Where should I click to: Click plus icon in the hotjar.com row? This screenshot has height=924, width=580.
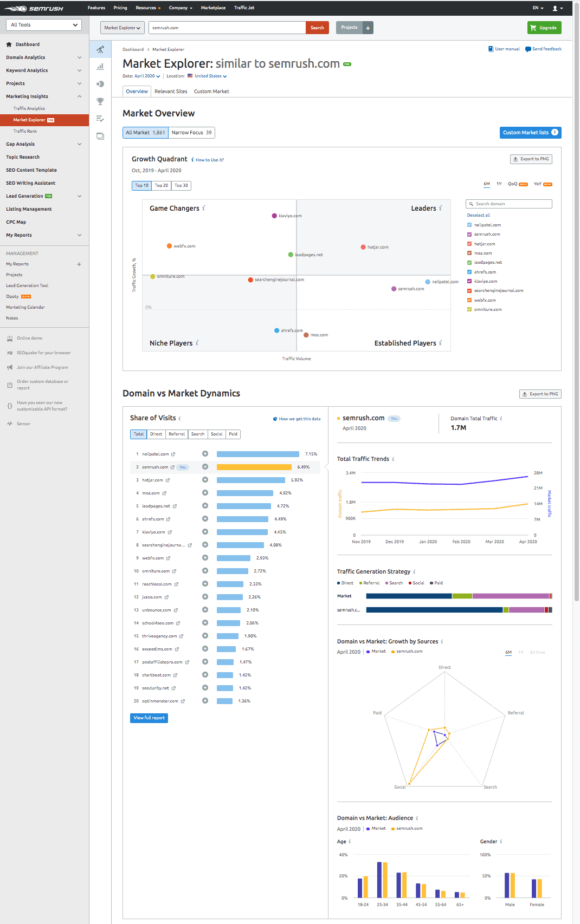(205, 480)
